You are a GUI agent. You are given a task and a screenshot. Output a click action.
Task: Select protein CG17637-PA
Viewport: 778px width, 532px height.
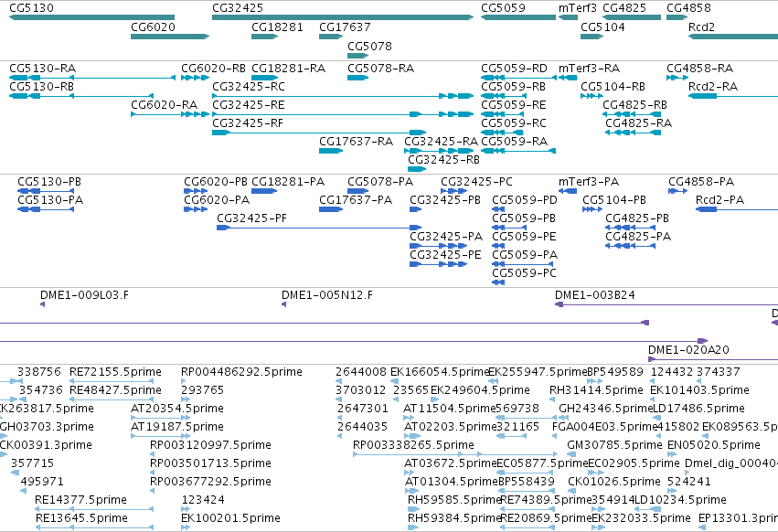331,209
